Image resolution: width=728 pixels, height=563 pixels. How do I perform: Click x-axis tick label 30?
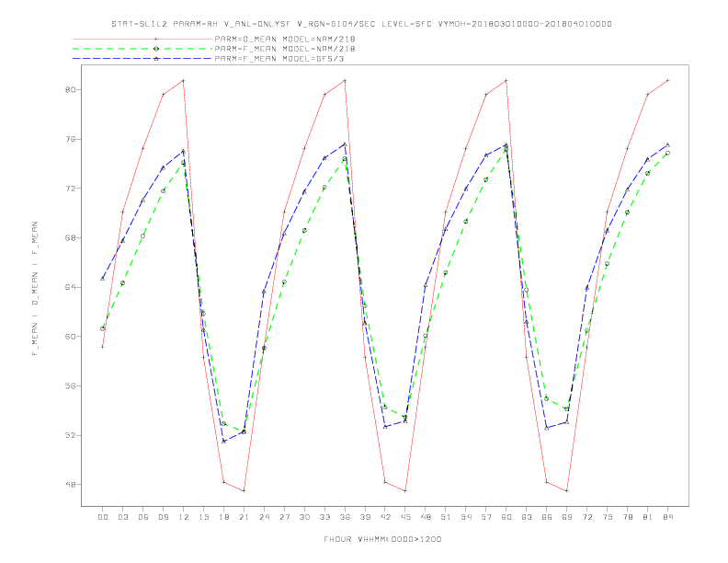pyautogui.click(x=304, y=517)
